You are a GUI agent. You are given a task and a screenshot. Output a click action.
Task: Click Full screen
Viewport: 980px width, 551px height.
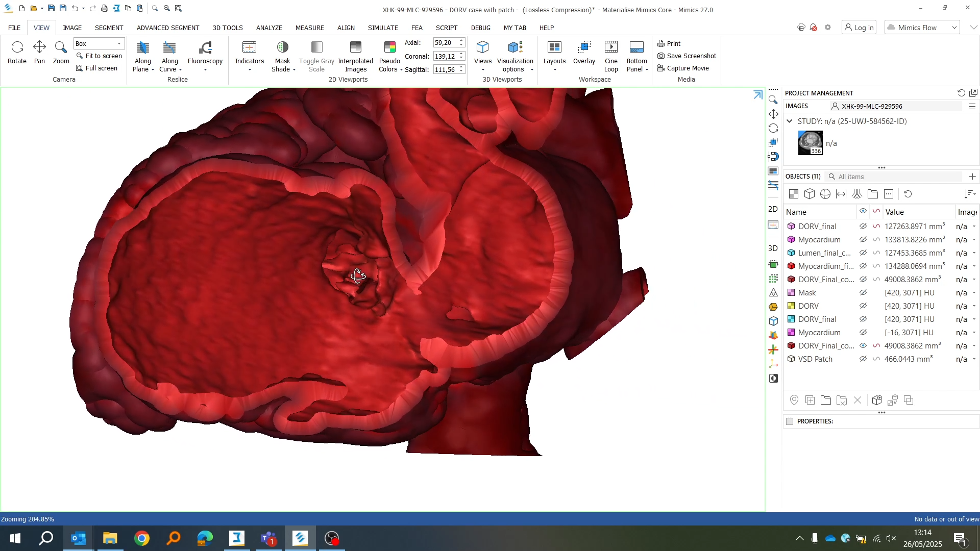point(97,68)
